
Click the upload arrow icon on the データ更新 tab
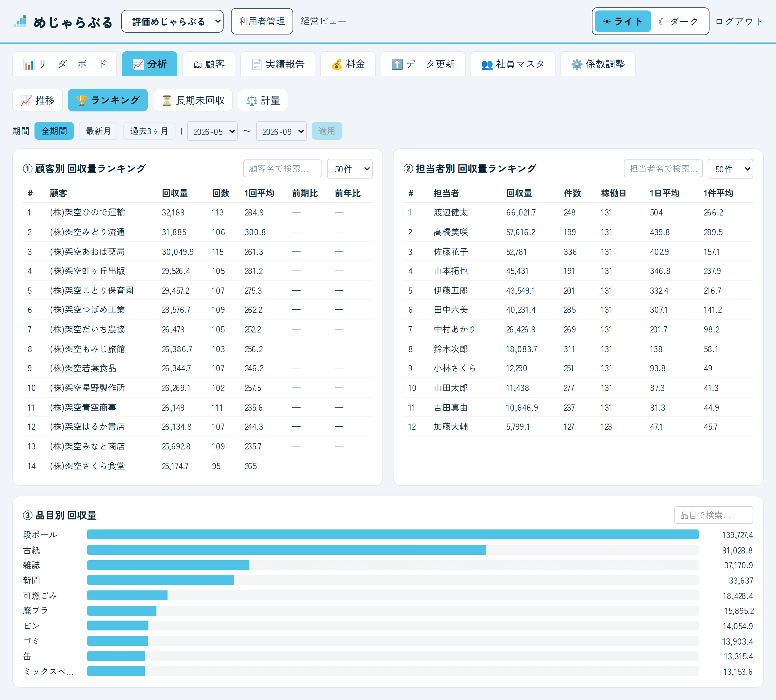(x=397, y=64)
